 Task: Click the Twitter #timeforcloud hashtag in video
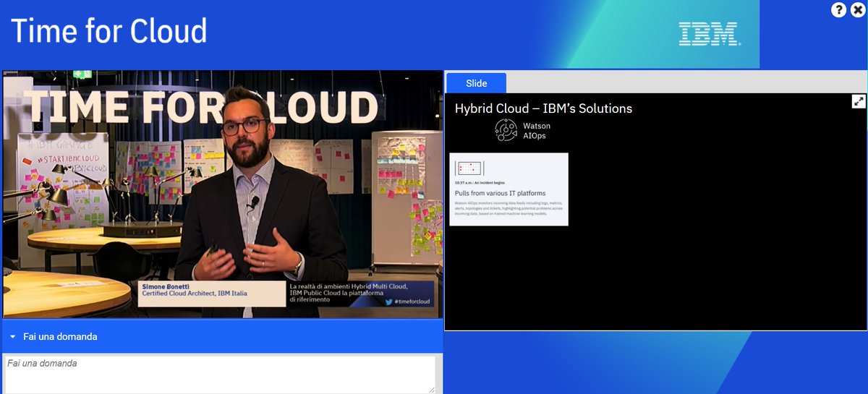click(407, 302)
